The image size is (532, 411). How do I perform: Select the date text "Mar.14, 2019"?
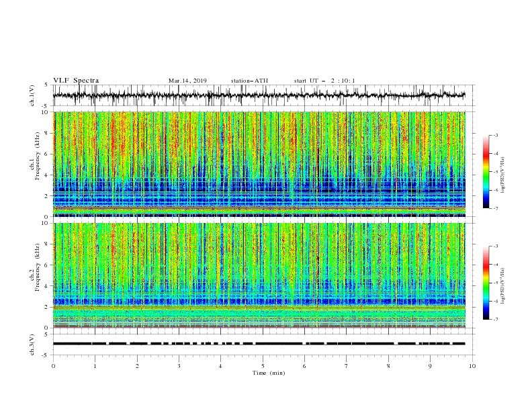[x=187, y=81]
